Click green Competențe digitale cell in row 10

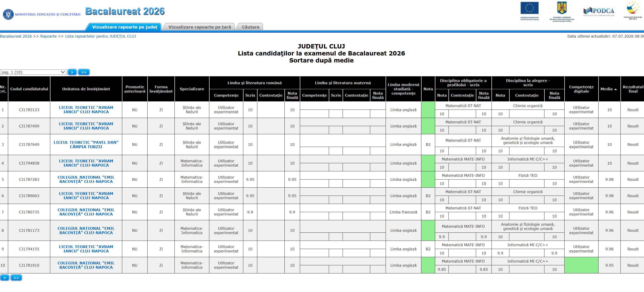581,265
